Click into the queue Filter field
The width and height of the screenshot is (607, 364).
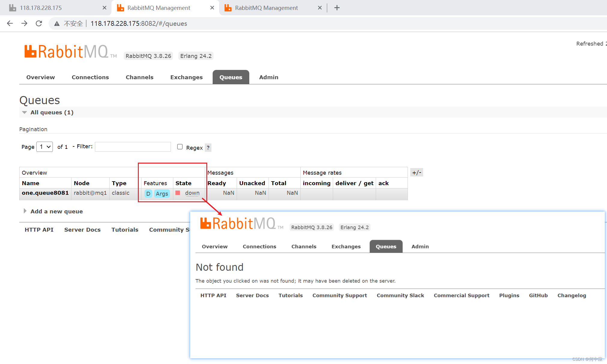pyautogui.click(x=133, y=147)
